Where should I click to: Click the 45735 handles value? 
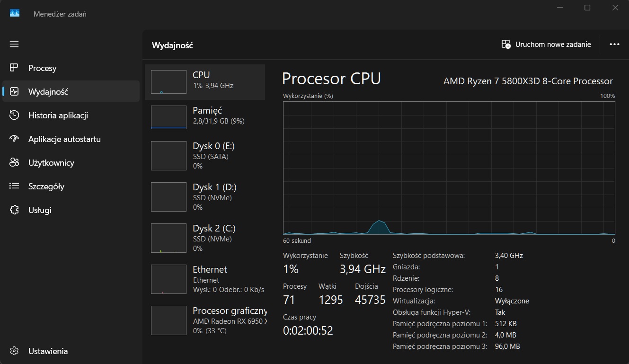pyautogui.click(x=370, y=300)
